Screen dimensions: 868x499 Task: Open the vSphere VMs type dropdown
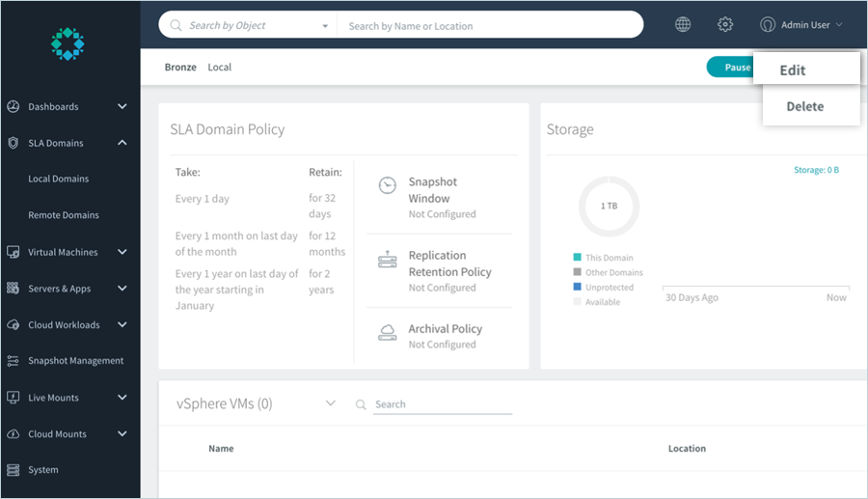pos(331,403)
